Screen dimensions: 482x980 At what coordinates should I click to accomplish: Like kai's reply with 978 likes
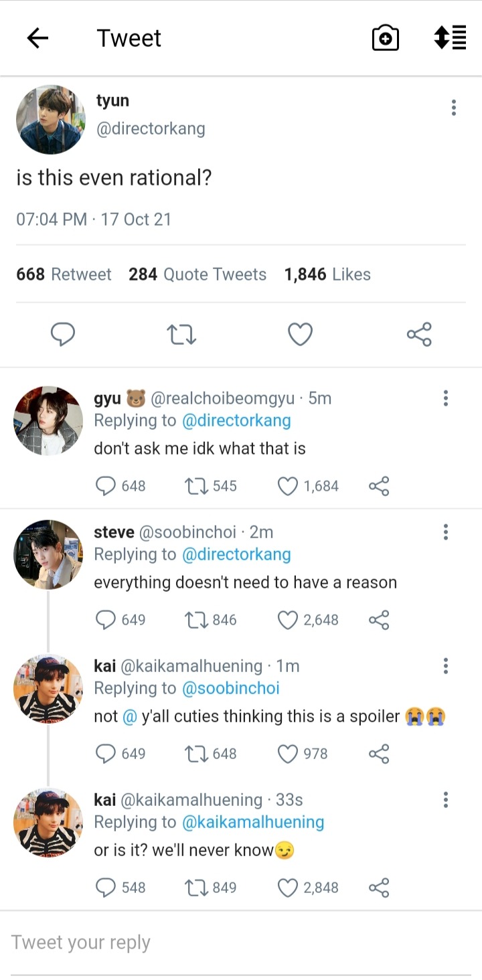[288, 754]
